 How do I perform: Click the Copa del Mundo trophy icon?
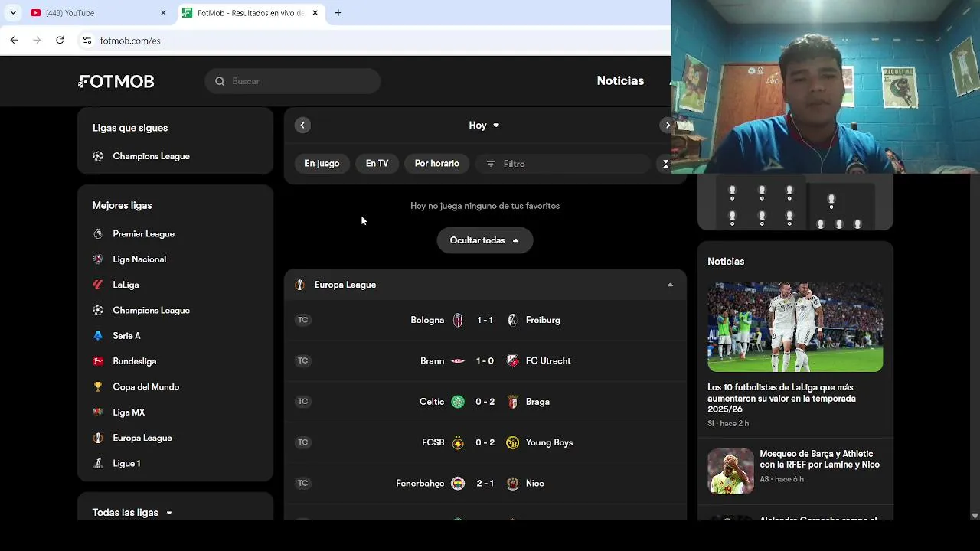(98, 387)
